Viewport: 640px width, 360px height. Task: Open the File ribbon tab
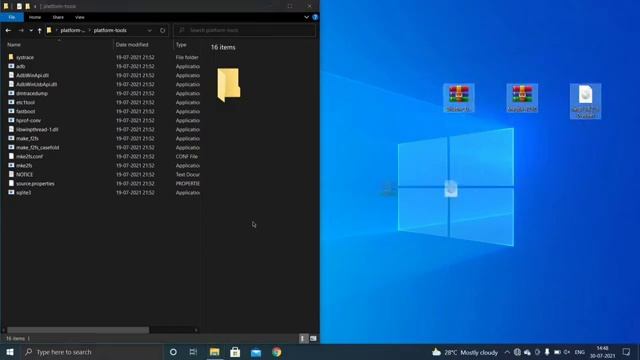12,17
